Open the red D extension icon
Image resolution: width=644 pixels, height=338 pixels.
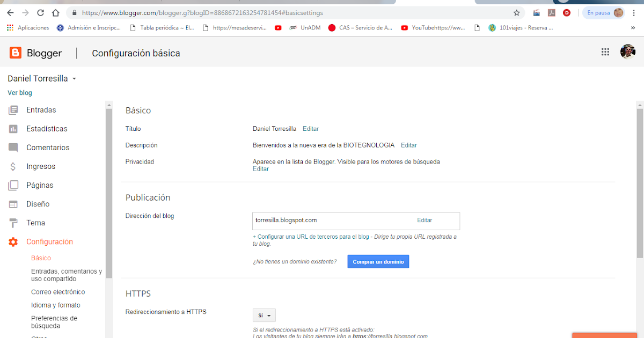(x=566, y=12)
